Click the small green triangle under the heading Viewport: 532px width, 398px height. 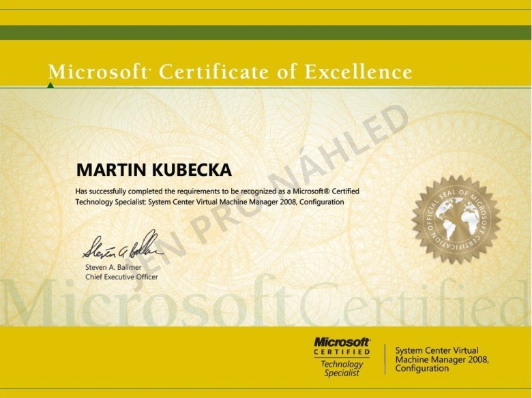(x=50, y=85)
